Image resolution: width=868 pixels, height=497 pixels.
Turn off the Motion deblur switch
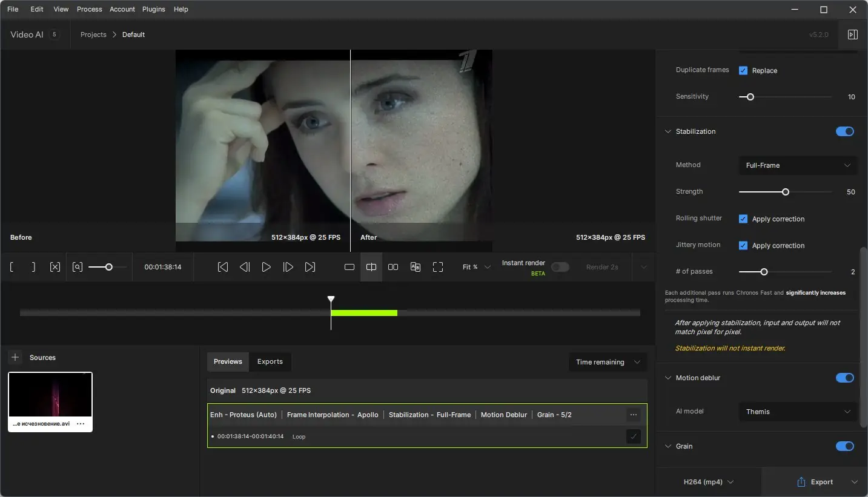pyautogui.click(x=844, y=378)
